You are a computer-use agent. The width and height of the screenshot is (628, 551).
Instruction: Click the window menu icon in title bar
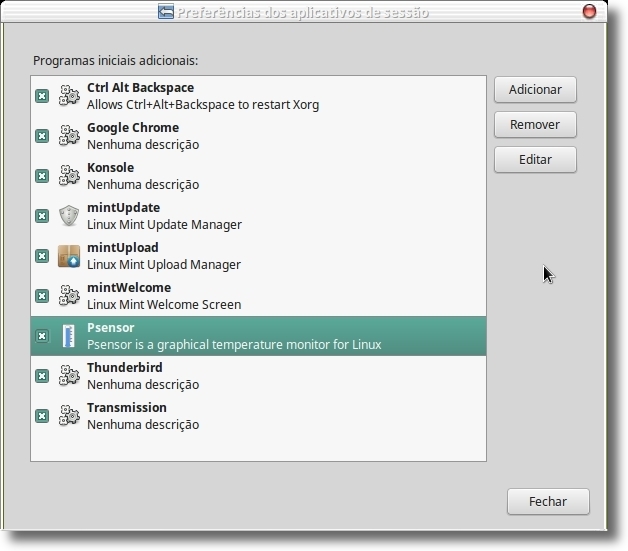click(166, 12)
